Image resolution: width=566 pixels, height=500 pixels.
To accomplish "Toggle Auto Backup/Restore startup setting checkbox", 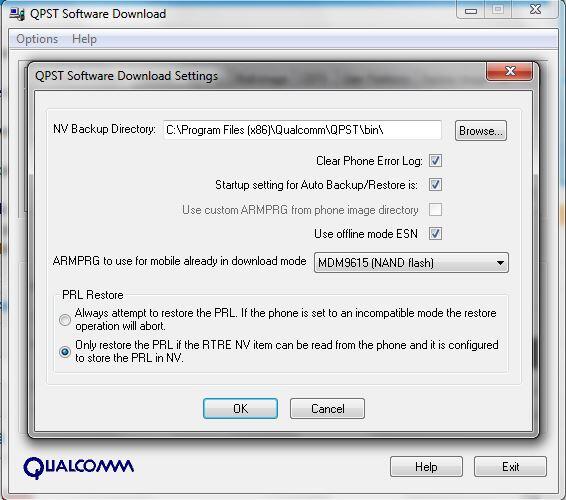I will point(435,185).
